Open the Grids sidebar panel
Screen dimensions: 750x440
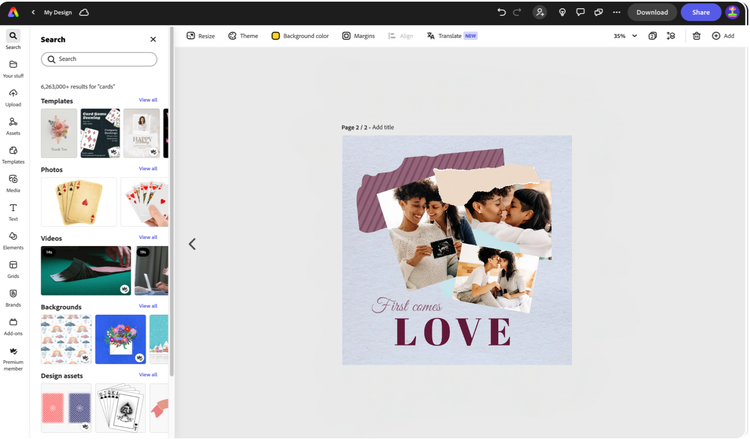13,268
